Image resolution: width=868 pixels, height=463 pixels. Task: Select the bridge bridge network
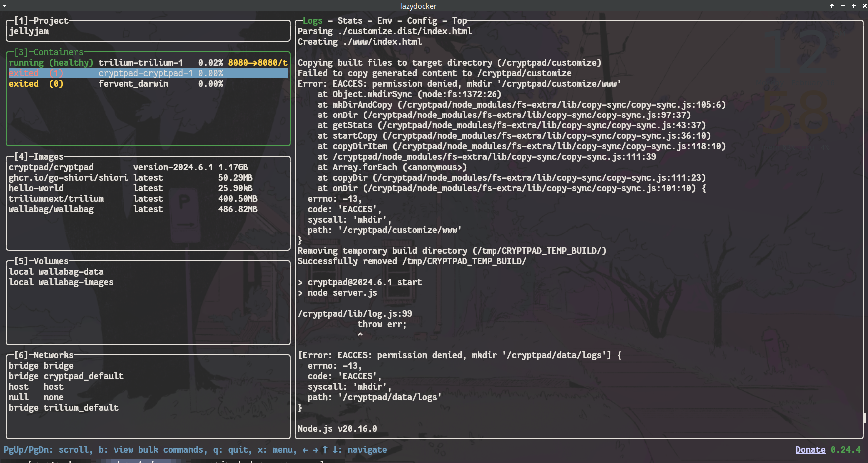click(x=148, y=366)
